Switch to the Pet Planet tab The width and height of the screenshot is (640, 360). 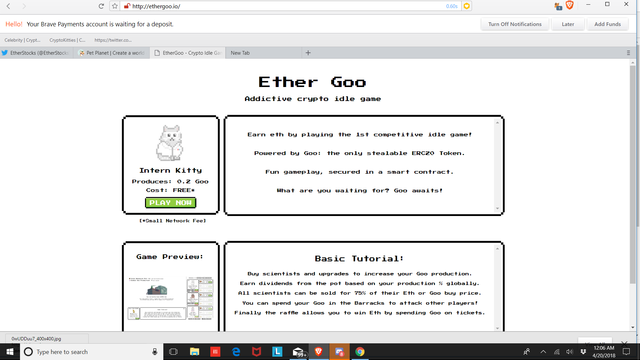[x=111, y=53]
